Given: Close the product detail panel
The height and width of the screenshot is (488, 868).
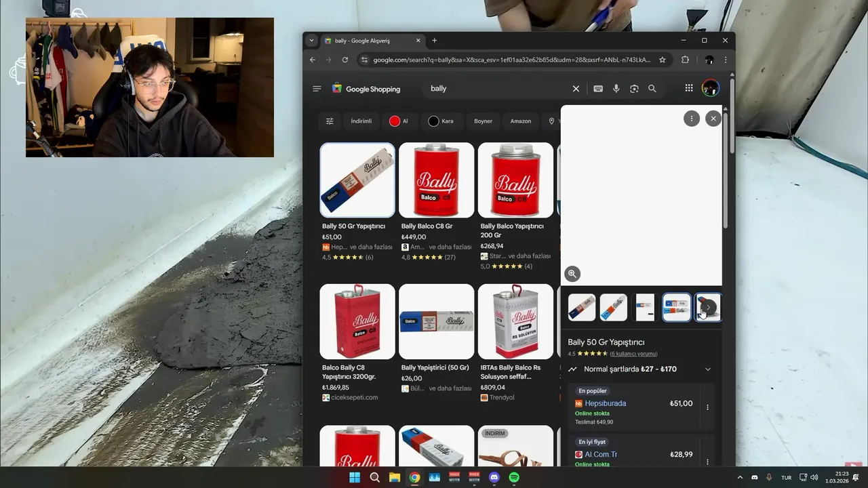Looking at the screenshot, I should coord(713,119).
